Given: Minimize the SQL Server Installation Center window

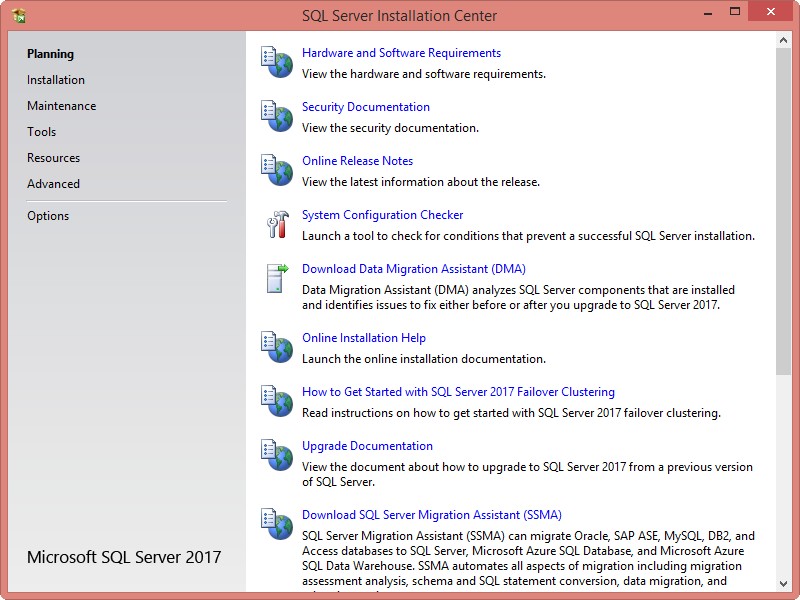Looking at the screenshot, I should click(708, 12).
